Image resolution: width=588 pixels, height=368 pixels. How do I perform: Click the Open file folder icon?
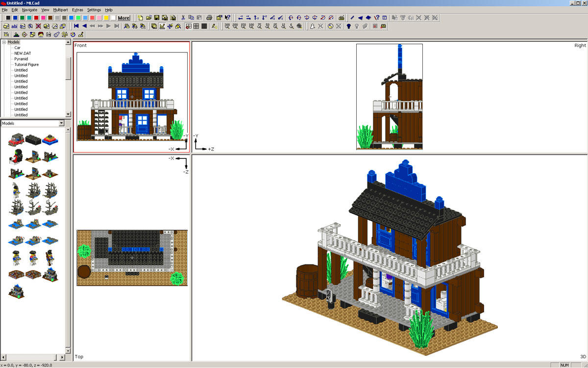click(148, 18)
